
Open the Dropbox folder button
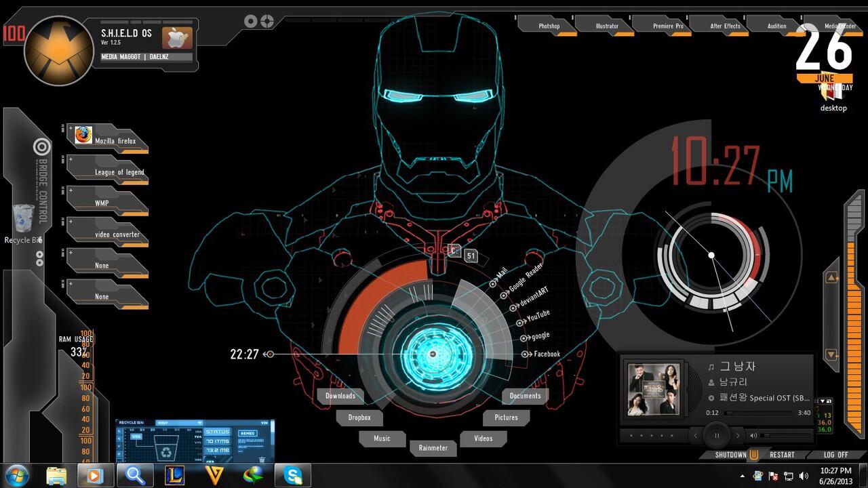click(359, 418)
